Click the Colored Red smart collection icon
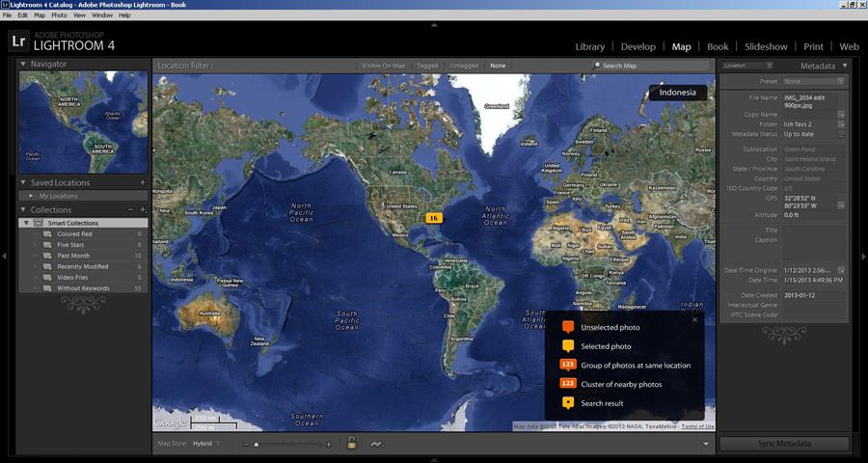Screen dimensions: 868x463 48,234
